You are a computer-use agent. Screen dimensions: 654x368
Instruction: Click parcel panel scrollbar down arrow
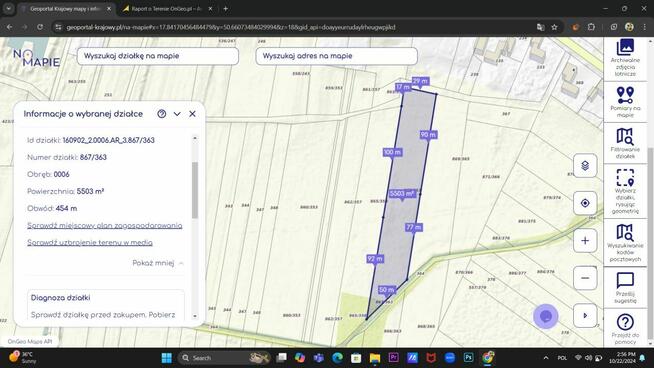point(195,316)
